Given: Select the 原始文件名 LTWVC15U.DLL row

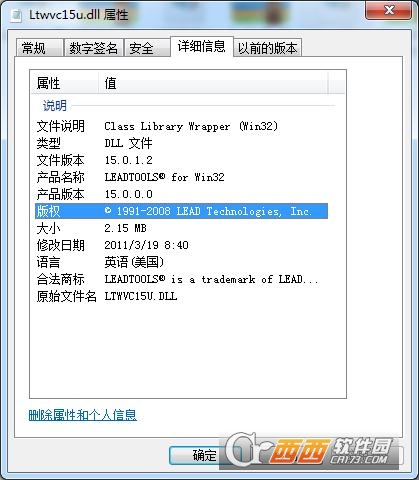Looking at the screenshot, I should pyautogui.click(x=181, y=296).
